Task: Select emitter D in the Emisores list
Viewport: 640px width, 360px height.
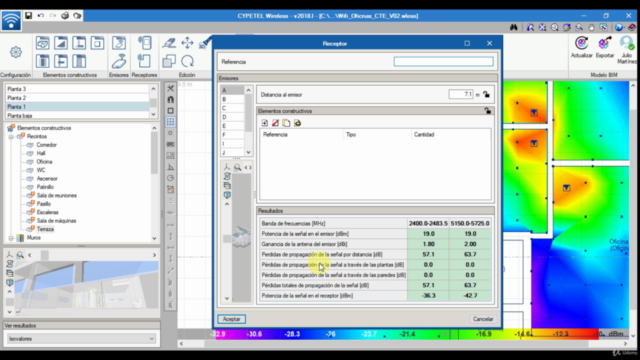Action: point(232,117)
